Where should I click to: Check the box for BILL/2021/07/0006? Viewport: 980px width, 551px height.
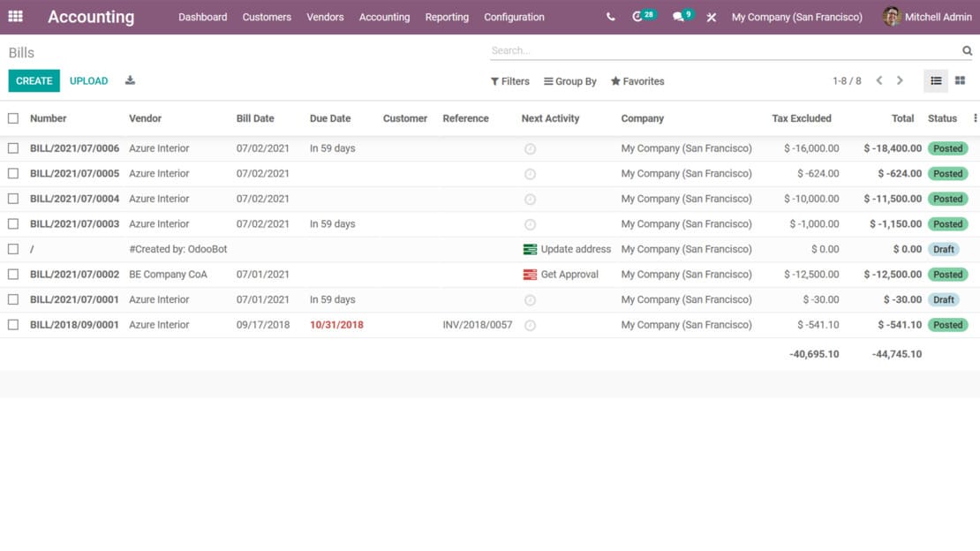(13, 148)
